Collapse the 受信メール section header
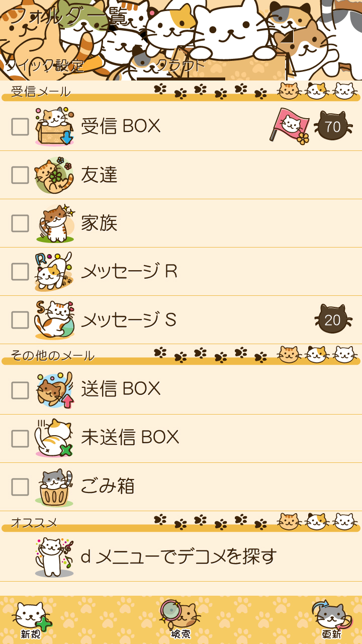362x644 pixels. pos(181,92)
